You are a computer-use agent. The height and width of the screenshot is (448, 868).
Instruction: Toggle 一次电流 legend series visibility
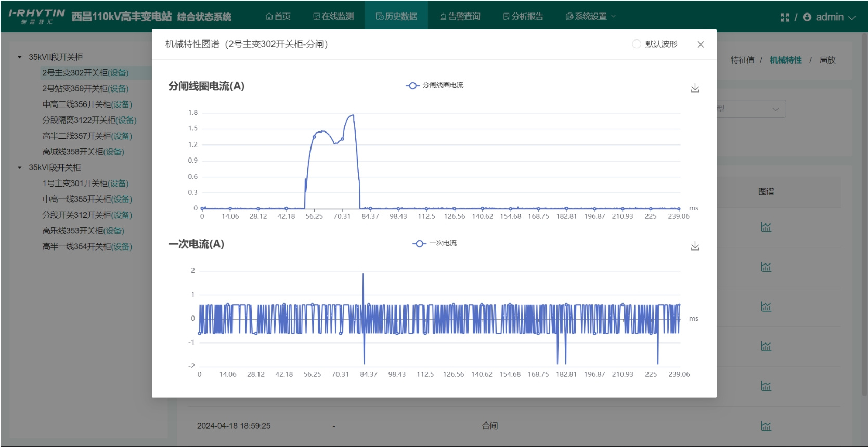tap(434, 243)
